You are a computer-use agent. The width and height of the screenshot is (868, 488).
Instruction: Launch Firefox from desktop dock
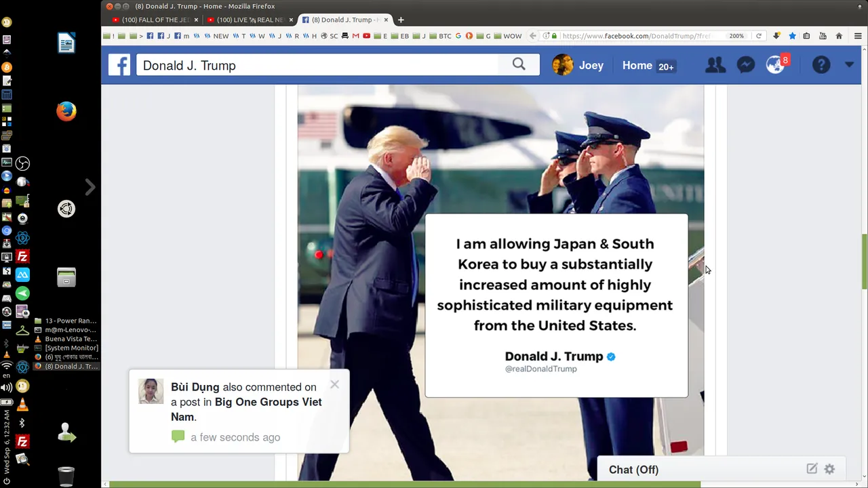pos(66,111)
